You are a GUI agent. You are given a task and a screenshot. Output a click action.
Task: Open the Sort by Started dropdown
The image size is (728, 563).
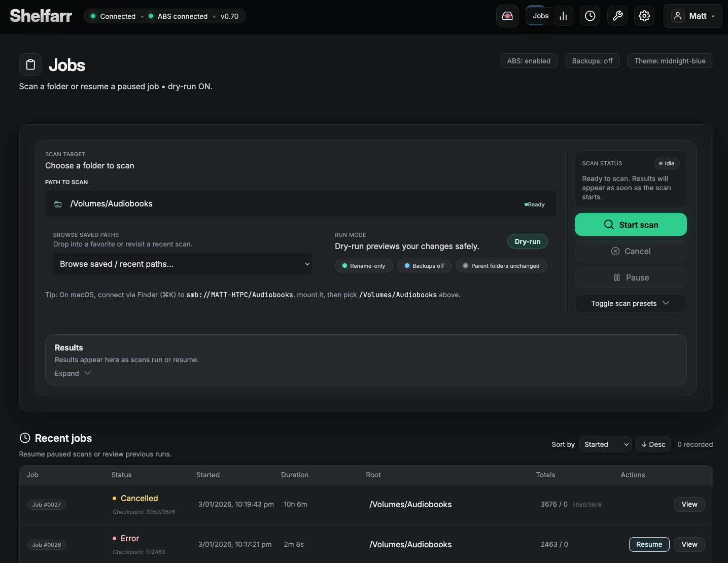point(605,444)
